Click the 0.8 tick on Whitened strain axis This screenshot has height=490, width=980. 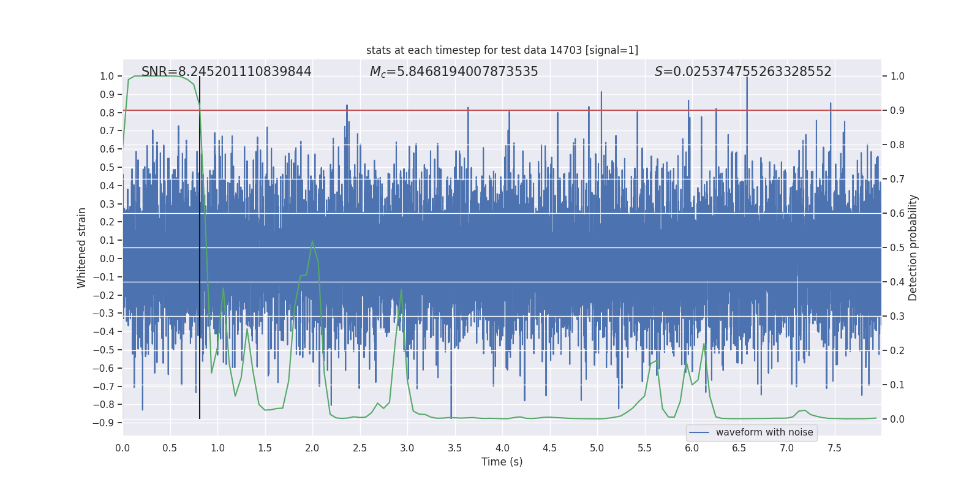click(107, 113)
